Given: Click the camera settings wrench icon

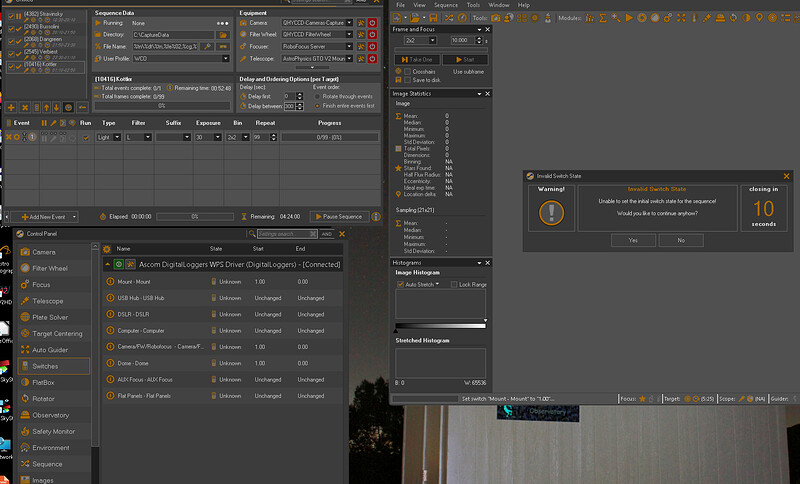Looking at the screenshot, I should 359,21.
